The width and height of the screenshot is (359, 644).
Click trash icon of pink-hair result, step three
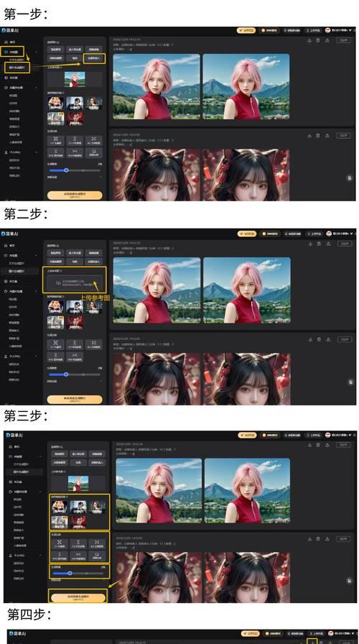tap(319, 445)
